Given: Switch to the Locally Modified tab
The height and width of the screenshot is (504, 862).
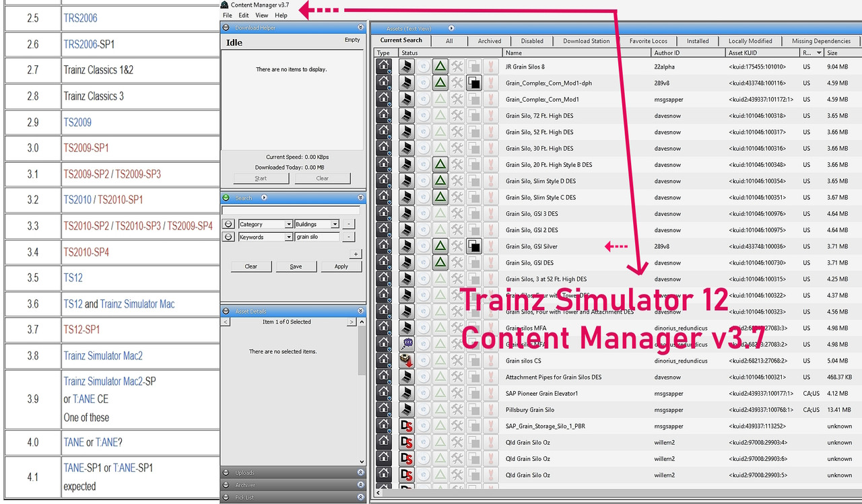Looking at the screenshot, I should pyautogui.click(x=750, y=41).
